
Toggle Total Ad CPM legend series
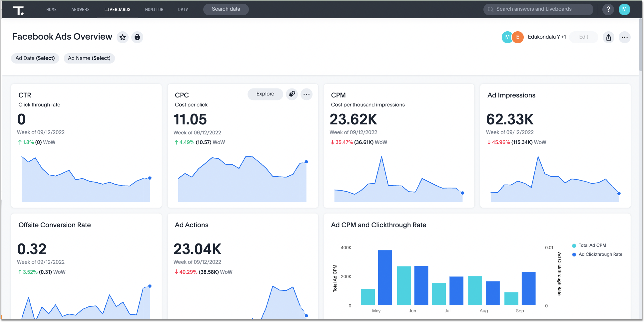click(x=592, y=245)
